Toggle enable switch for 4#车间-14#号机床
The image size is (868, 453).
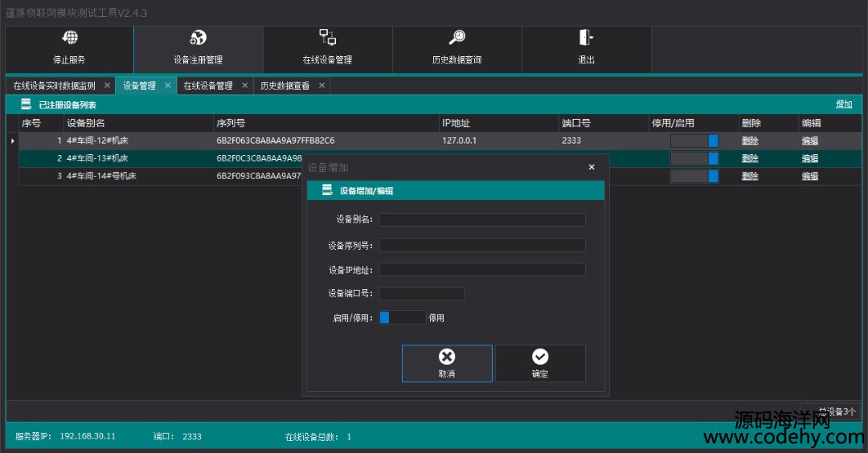(x=694, y=176)
